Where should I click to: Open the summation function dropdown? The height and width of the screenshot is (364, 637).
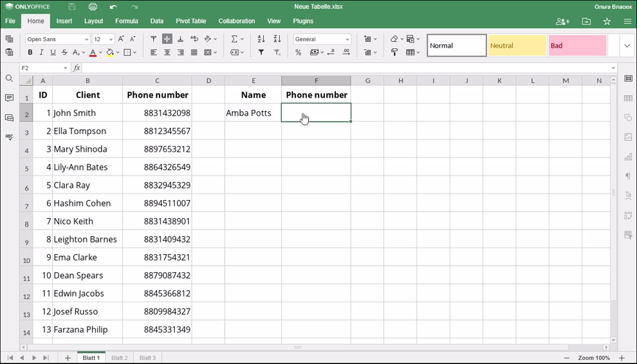(242, 39)
